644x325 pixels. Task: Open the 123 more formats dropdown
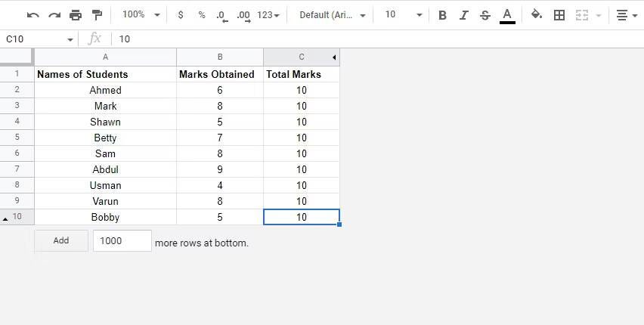click(x=268, y=15)
